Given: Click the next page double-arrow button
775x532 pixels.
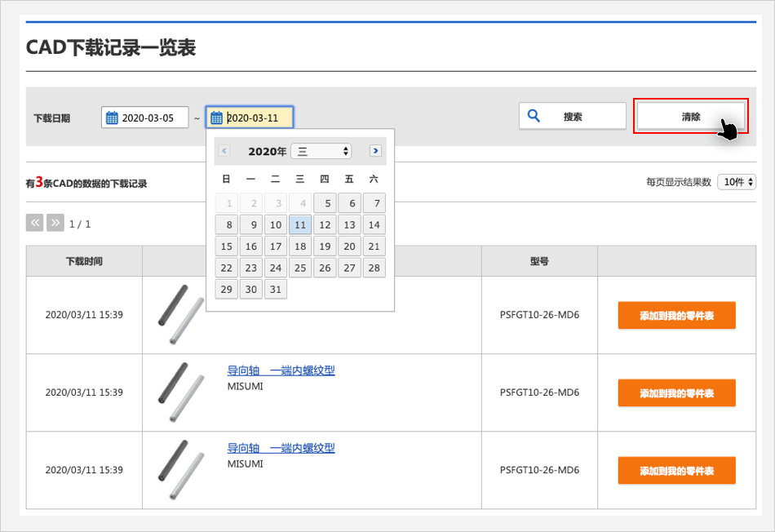Looking at the screenshot, I should click(x=55, y=223).
